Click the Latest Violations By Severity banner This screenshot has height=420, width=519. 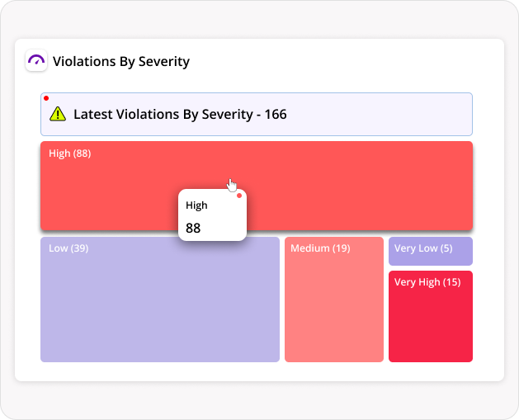coord(257,114)
